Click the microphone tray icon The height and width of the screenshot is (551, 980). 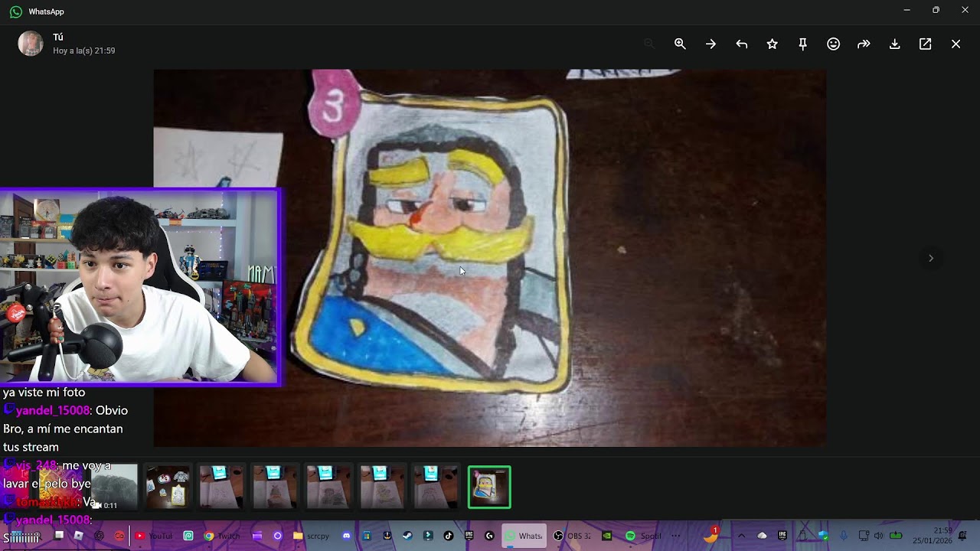pyautogui.click(x=843, y=536)
